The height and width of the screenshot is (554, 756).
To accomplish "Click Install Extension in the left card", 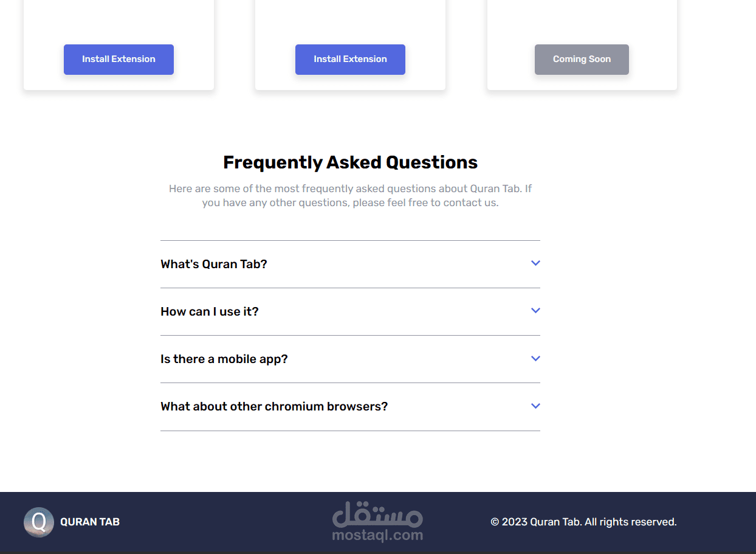I will (119, 60).
